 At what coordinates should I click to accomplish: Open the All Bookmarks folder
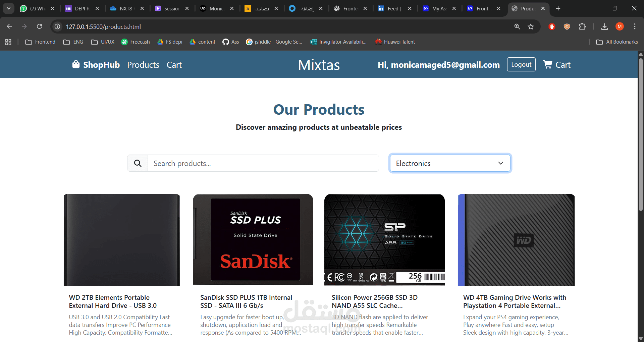point(617,42)
